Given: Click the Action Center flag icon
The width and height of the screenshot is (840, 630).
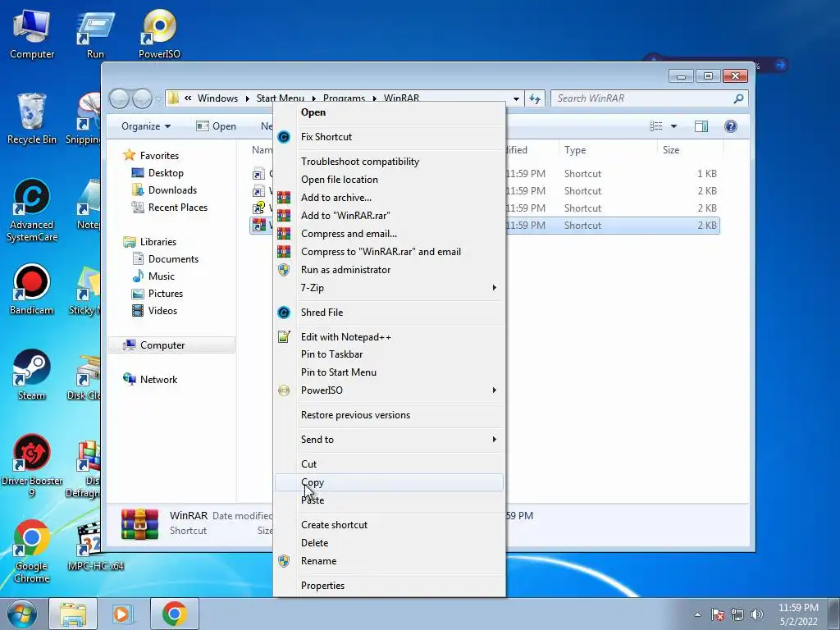Looking at the screenshot, I should [718, 614].
